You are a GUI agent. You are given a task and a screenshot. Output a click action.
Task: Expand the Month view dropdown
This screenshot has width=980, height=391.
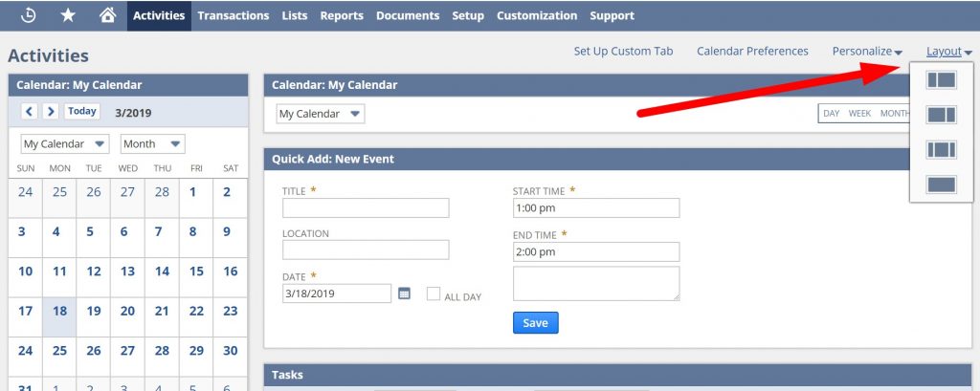tap(152, 144)
